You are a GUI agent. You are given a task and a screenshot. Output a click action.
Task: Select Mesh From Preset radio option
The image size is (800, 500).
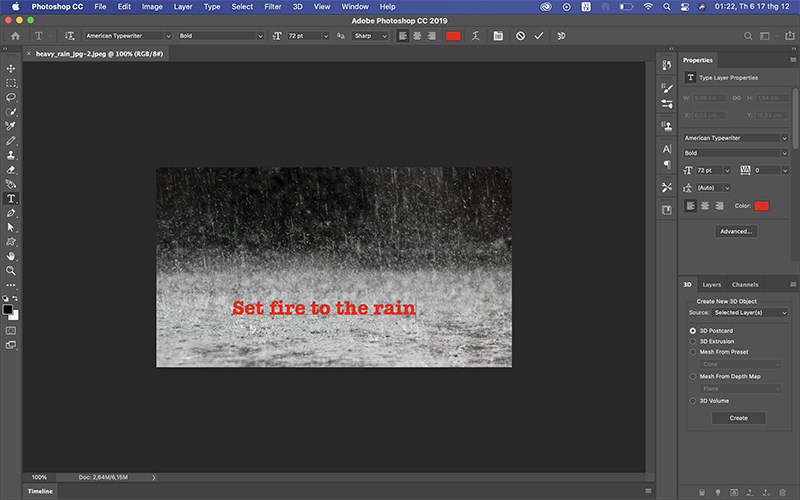(693, 352)
